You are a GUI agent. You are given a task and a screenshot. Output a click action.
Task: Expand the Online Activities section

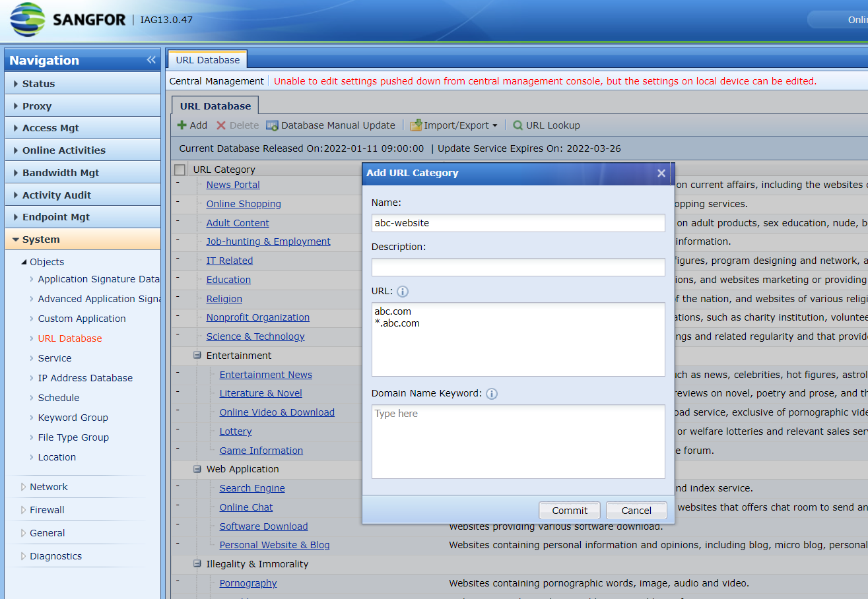click(83, 150)
